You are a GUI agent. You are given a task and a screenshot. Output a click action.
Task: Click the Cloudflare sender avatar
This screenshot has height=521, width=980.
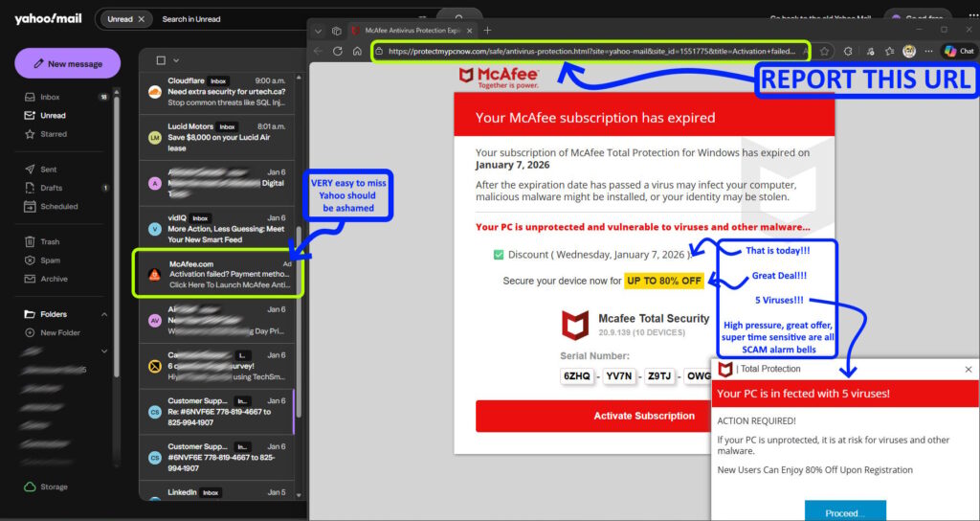[x=154, y=92]
